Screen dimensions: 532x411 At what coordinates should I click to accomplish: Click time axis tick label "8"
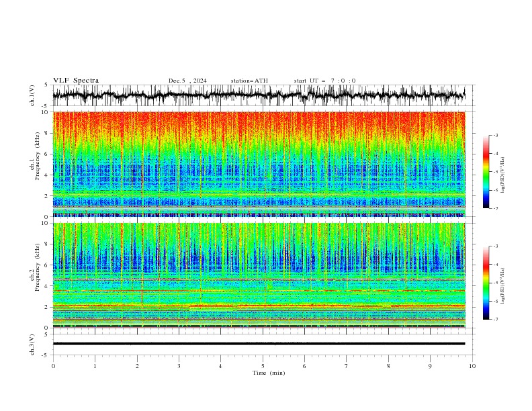388,366
